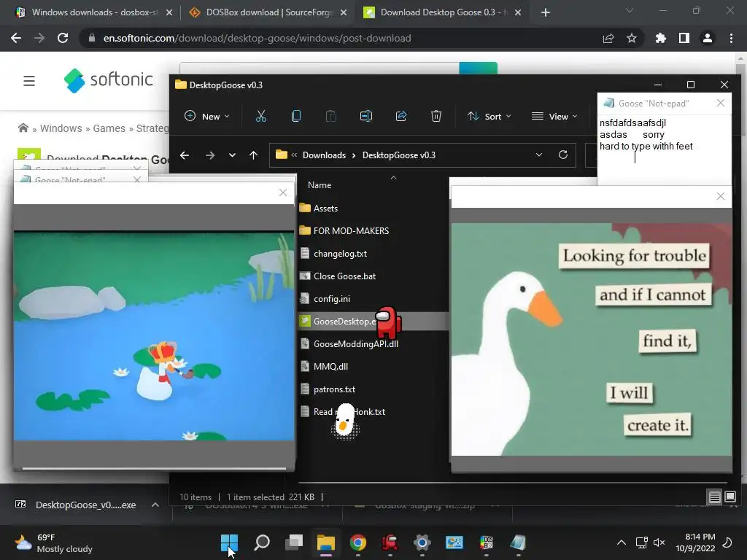Close the Goose "Not-epad" window

(721, 103)
